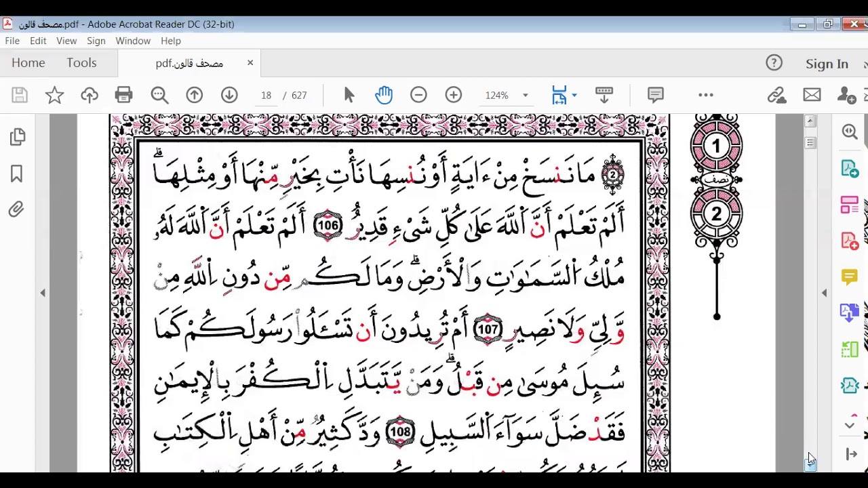The width and height of the screenshot is (868, 488).
Task: Open fit page options dropdown
Action: point(574,96)
